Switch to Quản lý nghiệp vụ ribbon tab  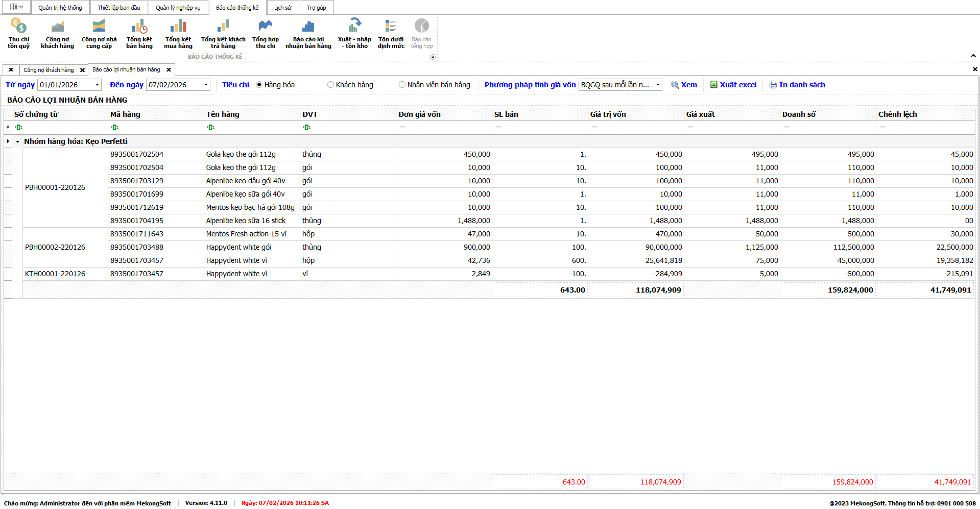pyautogui.click(x=178, y=8)
